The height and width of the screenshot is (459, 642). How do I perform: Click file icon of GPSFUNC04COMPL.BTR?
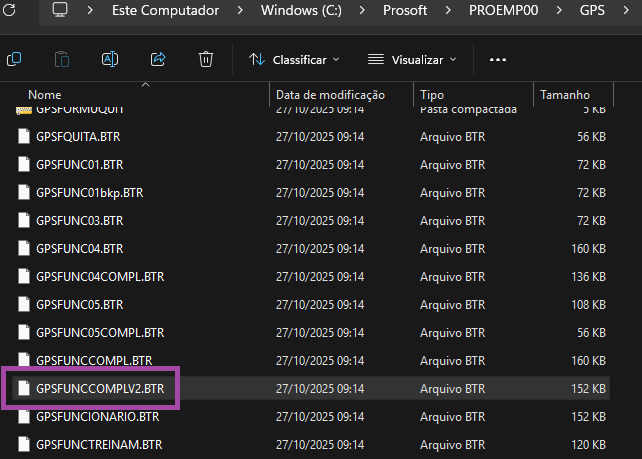point(24,276)
